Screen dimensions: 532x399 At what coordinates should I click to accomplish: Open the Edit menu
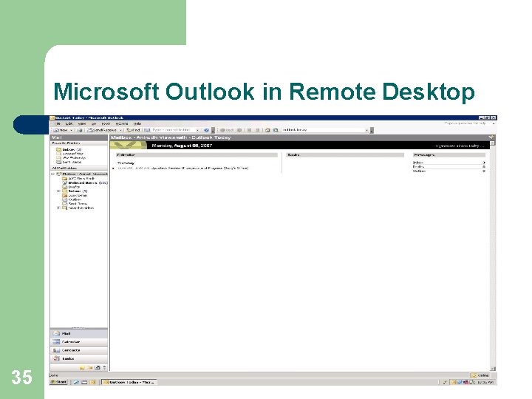click(x=69, y=124)
